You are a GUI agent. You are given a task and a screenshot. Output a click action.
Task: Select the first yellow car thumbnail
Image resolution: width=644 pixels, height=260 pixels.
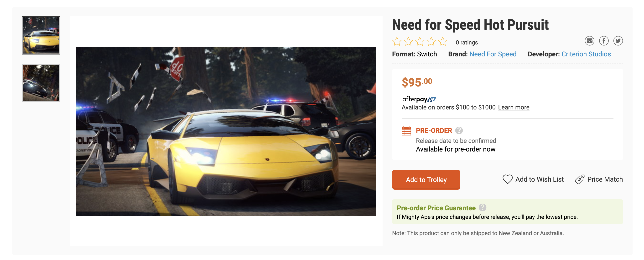[x=41, y=35]
